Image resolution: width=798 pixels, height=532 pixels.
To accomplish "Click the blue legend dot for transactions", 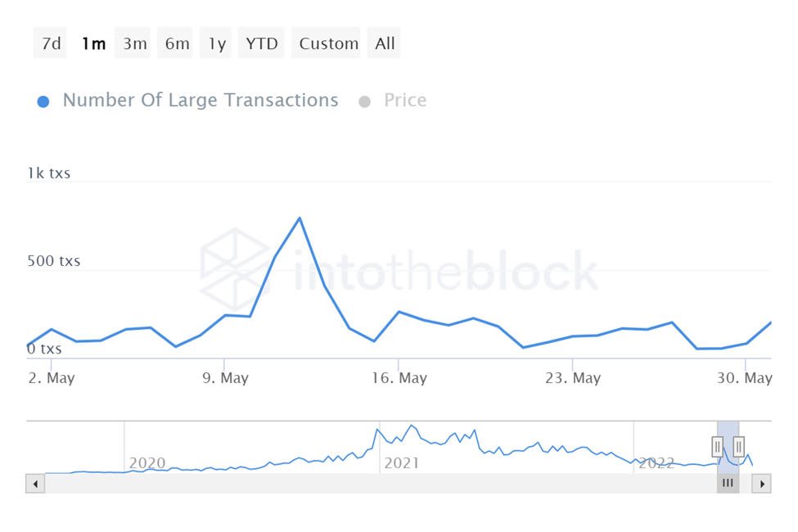I will pos(44,101).
